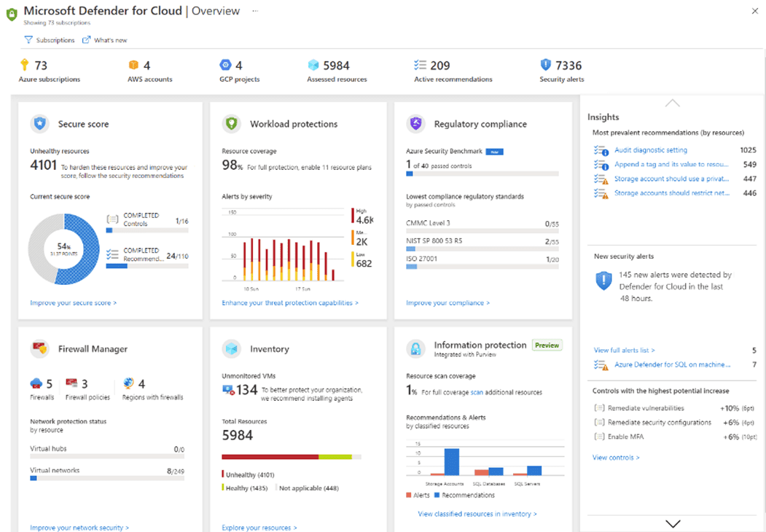Click the Preview badge on Information protection

pyautogui.click(x=547, y=345)
